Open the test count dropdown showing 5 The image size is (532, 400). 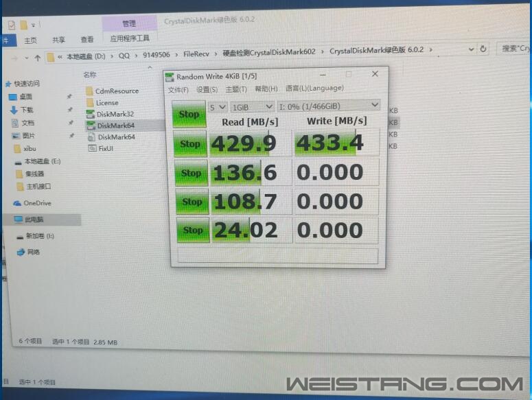(217, 108)
